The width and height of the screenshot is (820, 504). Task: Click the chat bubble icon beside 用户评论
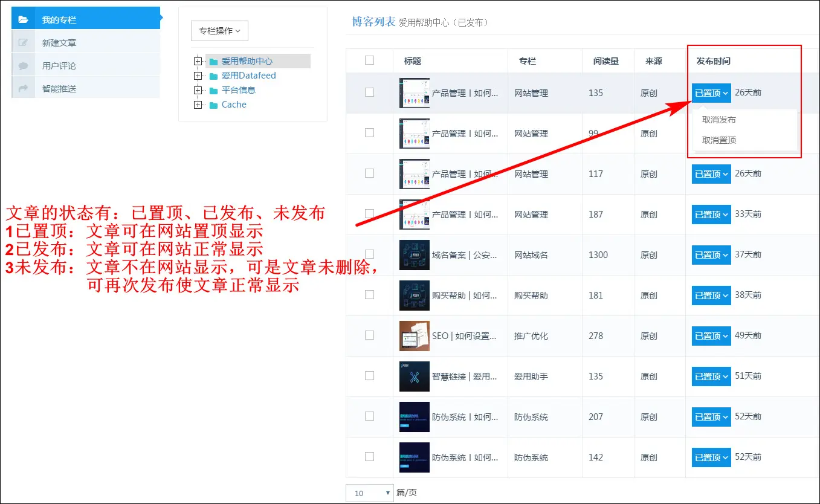(x=24, y=66)
